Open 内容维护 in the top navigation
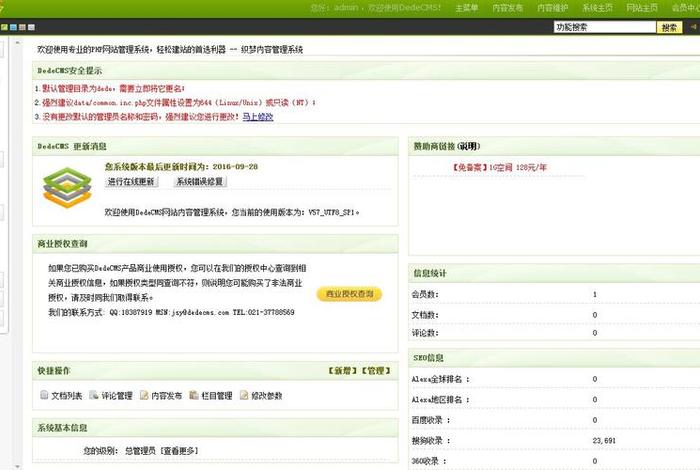Image resolution: width=700 pixels, height=470 pixels. [553, 8]
